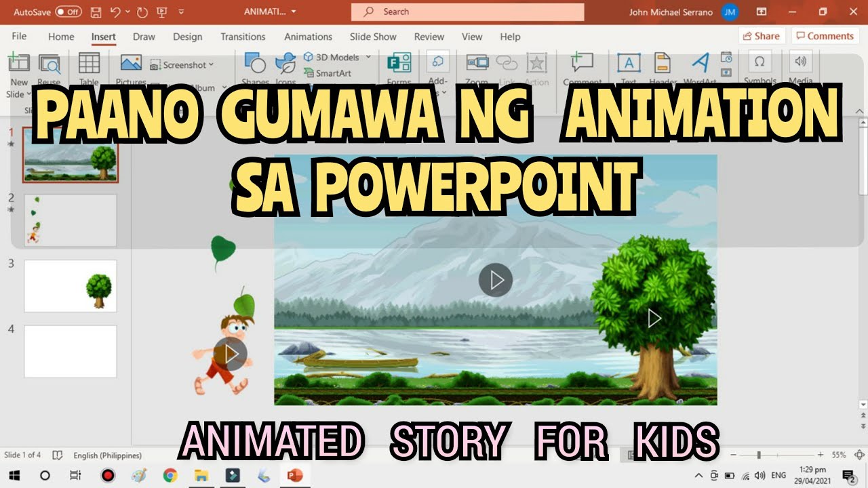Click the zoom in plus button
Viewport: 868px width, 488px height.
click(x=821, y=455)
